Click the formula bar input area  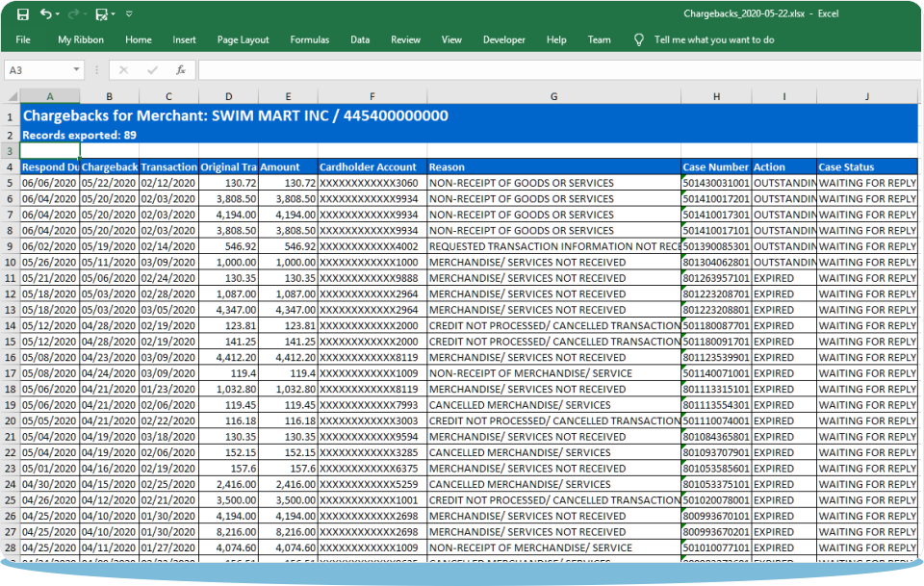click(560, 70)
